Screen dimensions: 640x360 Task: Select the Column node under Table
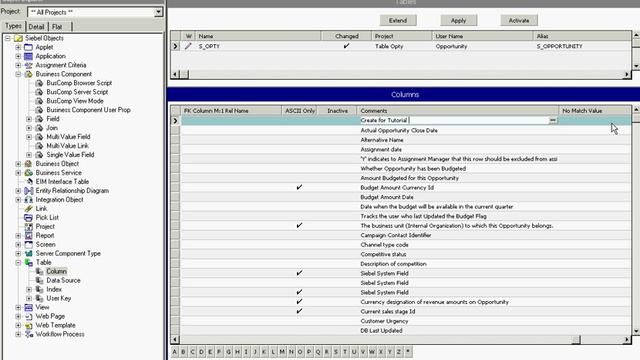pyautogui.click(x=56, y=271)
